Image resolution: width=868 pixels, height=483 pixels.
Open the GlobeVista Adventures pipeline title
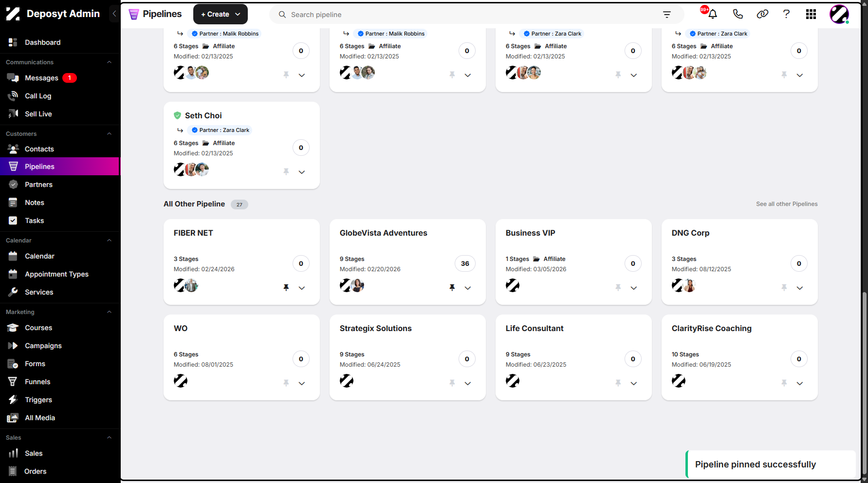(x=384, y=233)
